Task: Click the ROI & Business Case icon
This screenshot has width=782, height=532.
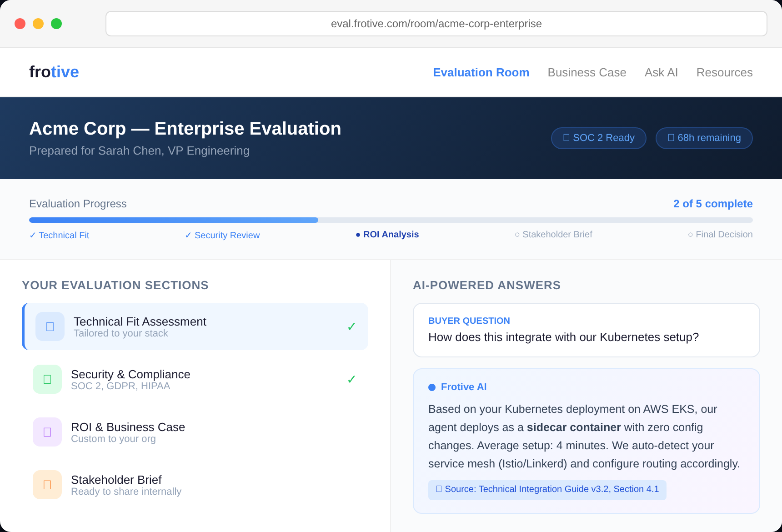Action: click(47, 432)
